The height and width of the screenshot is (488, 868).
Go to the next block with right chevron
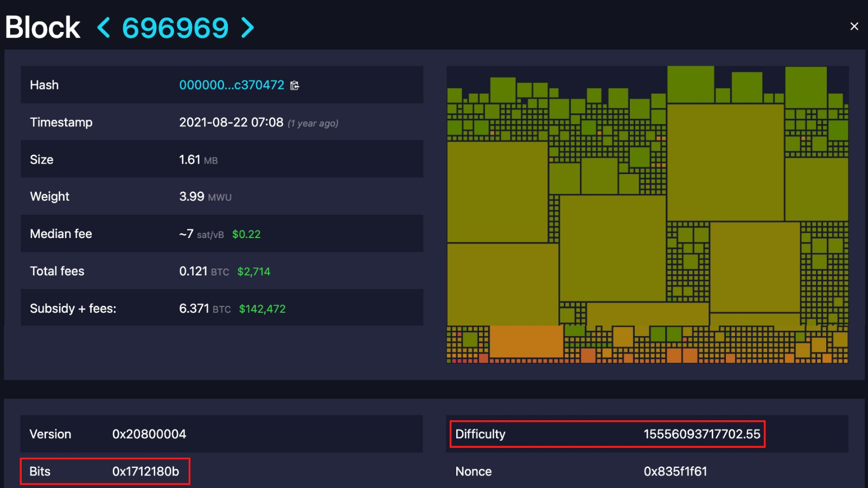pyautogui.click(x=247, y=28)
